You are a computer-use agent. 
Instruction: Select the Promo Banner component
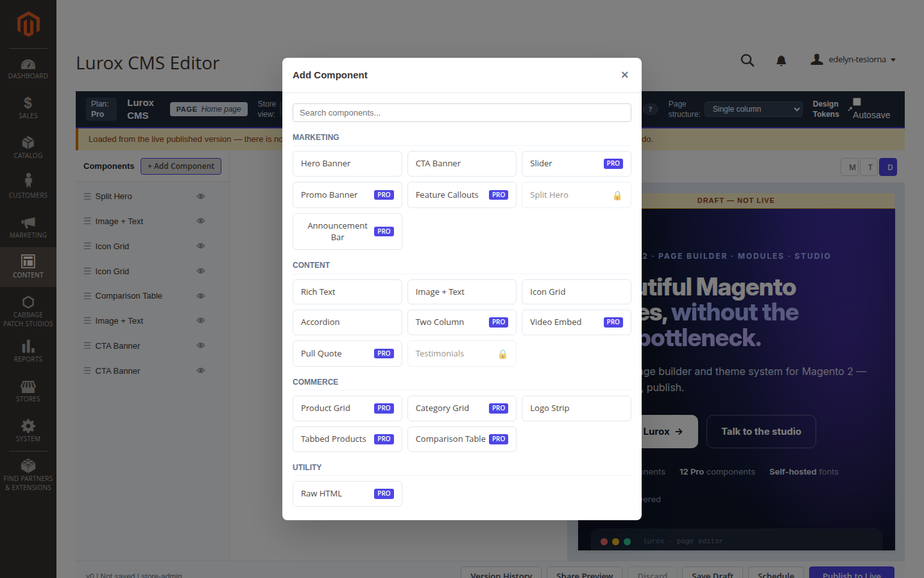[347, 195]
